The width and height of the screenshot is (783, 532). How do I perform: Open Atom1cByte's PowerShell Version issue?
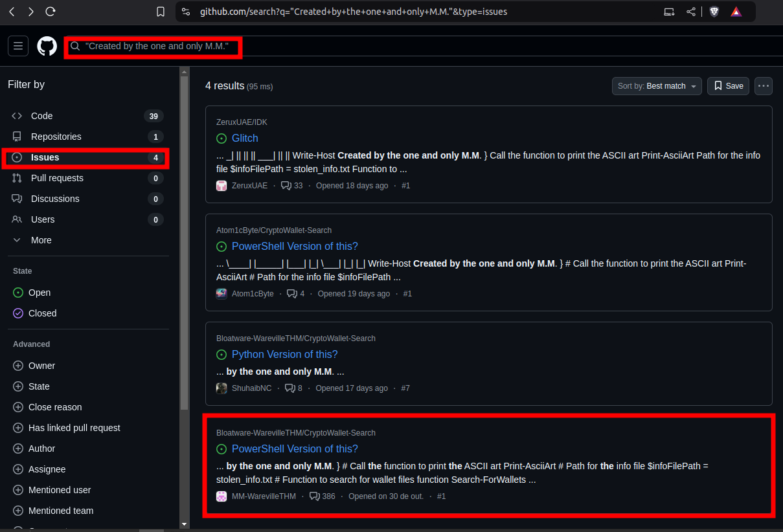click(x=295, y=247)
